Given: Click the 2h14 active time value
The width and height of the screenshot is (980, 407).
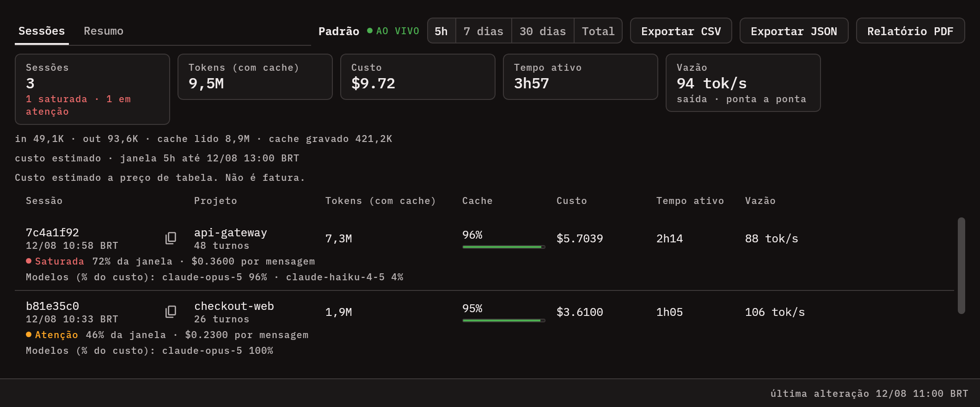Looking at the screenshot, I should (x=670, y=239).
